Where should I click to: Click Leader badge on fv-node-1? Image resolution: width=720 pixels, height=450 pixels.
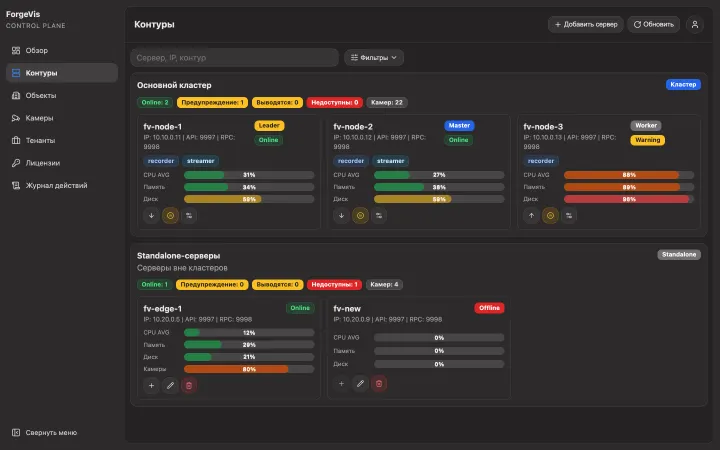pos(269,125)
